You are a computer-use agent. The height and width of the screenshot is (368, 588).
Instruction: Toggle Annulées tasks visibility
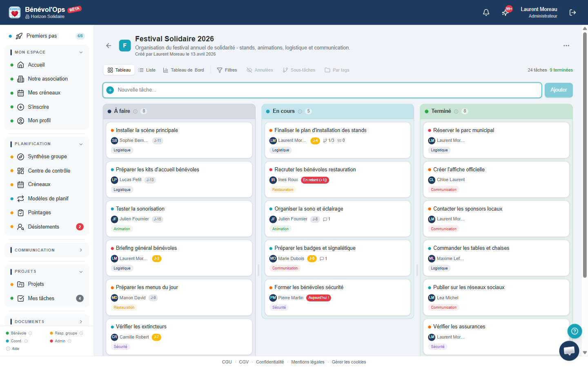coord(260,70)
